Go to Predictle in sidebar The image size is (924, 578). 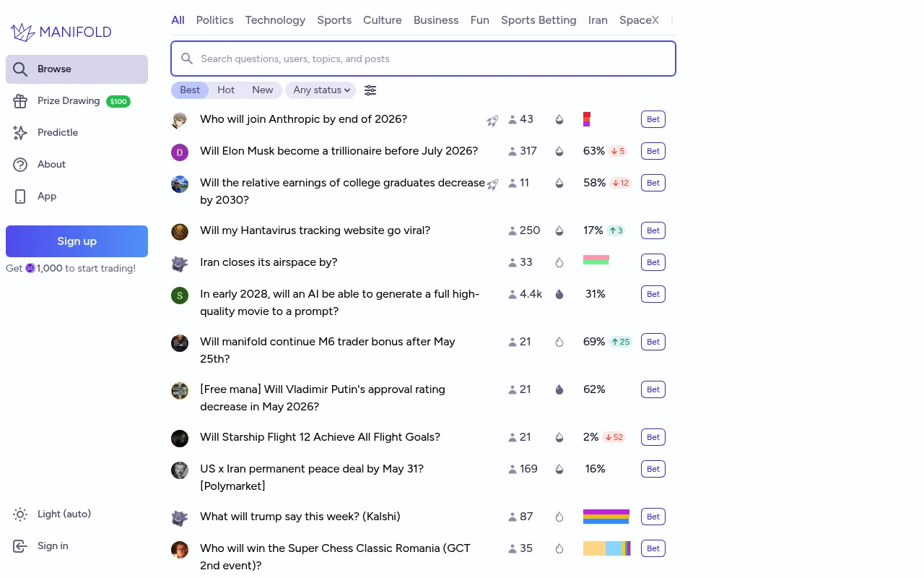coord(77,133)
